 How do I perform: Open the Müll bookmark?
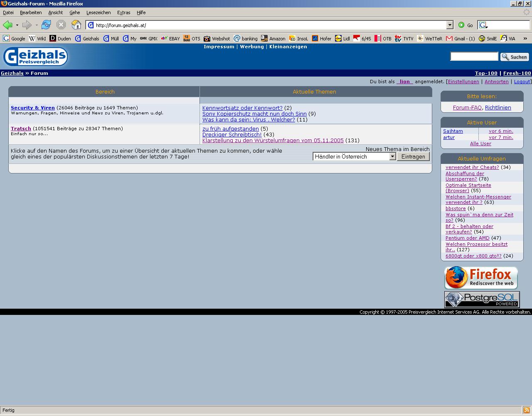[111, 39]
